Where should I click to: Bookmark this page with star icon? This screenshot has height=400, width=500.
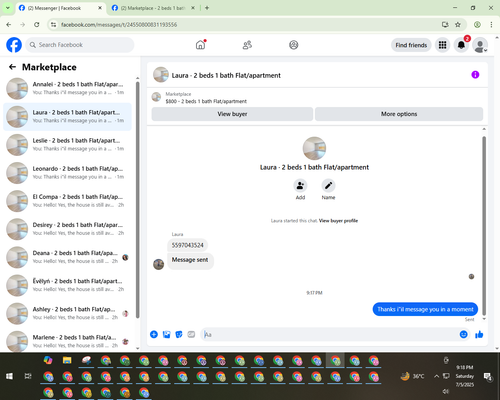[458, 25]
